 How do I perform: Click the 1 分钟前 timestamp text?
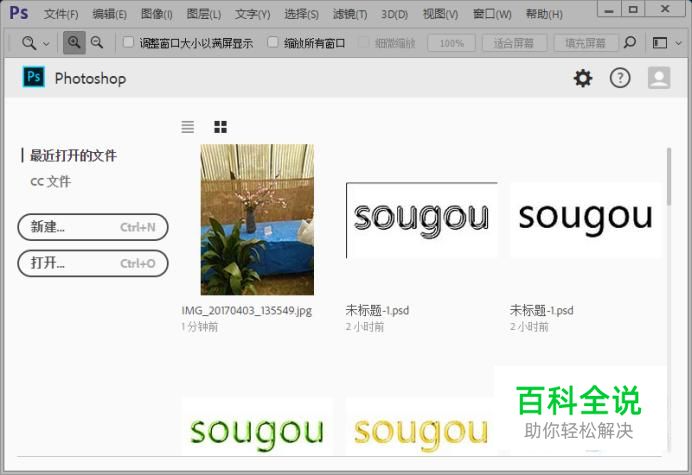199,327
